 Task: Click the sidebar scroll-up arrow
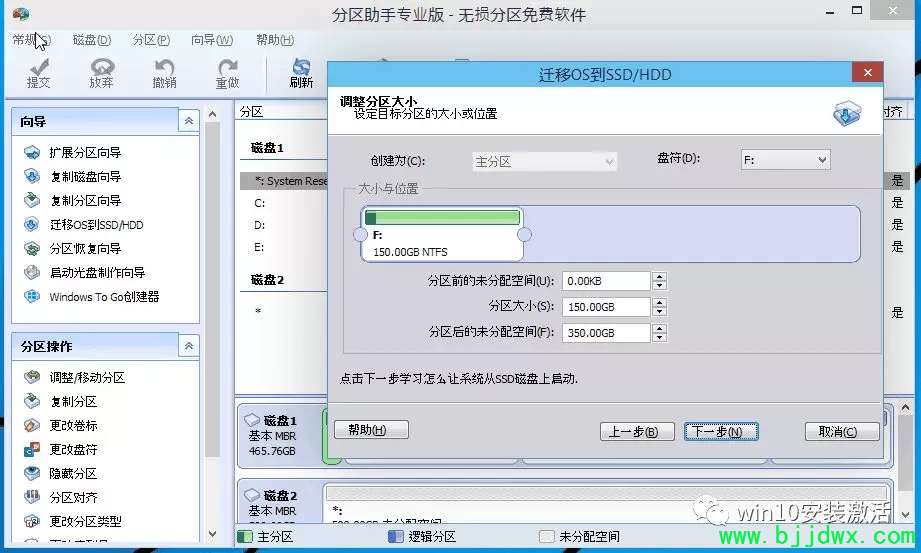click(213, 114)
